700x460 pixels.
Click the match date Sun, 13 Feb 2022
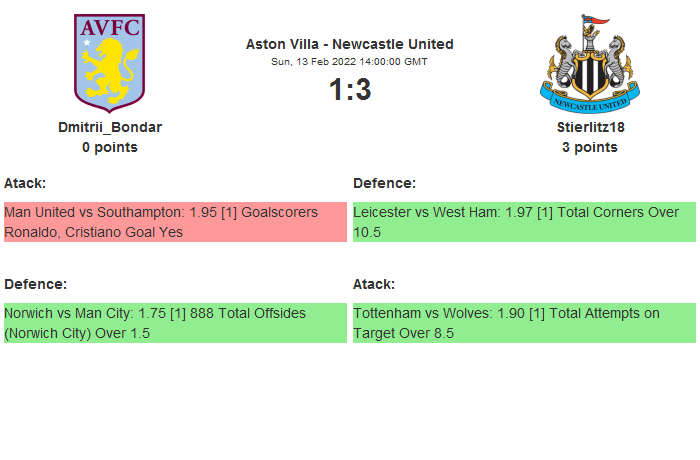pos(349,62)
